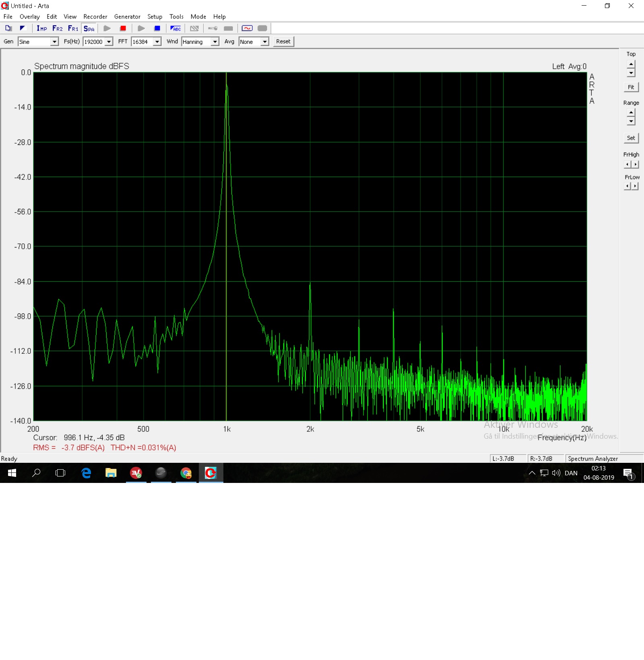The height and width of the screenshot is (660, 644).
Task: Click the FrLow left arrow
Action: tap(627, 186)
